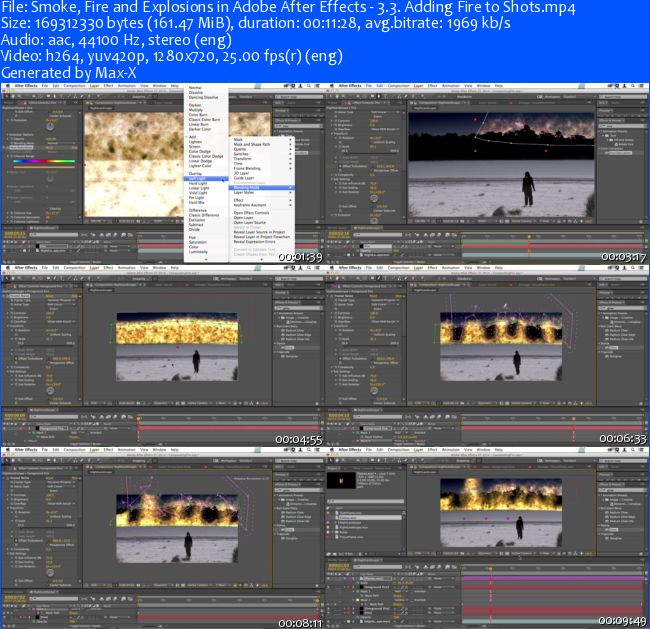This screenshot has height=629, width=650.
Task: Open the Composition menu in the 00:03:17 frame
Action: tap(398, 86)
